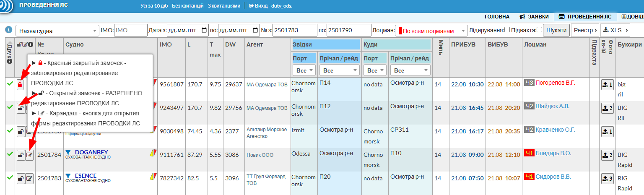Go to the ЗАЯВКИ menu tab
The image size is (644, 195).
click(x=534, y=17)
